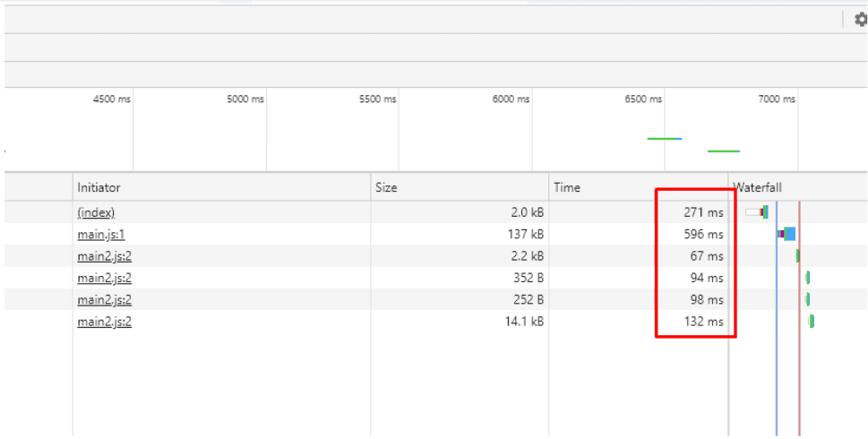The image size is (868, 439).
Task: Open the network settings gear icon
Action: (861, 20)
